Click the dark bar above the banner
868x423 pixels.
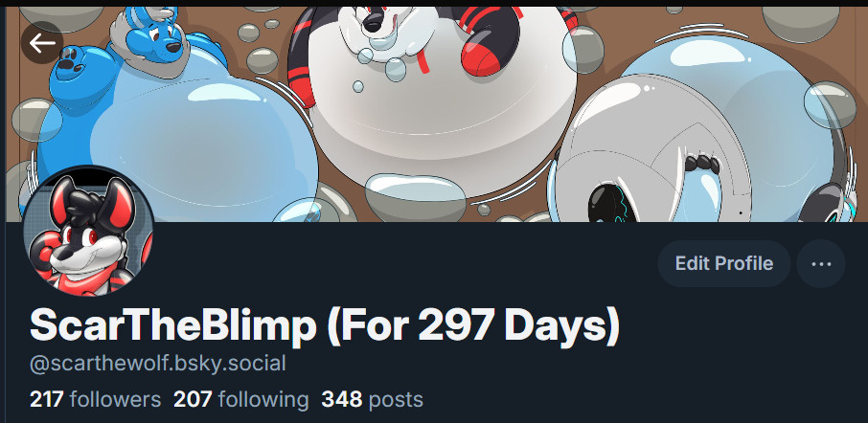[434, 3]
